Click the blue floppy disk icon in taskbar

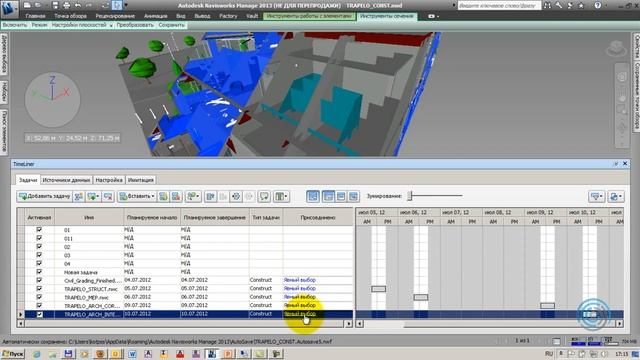68,354
